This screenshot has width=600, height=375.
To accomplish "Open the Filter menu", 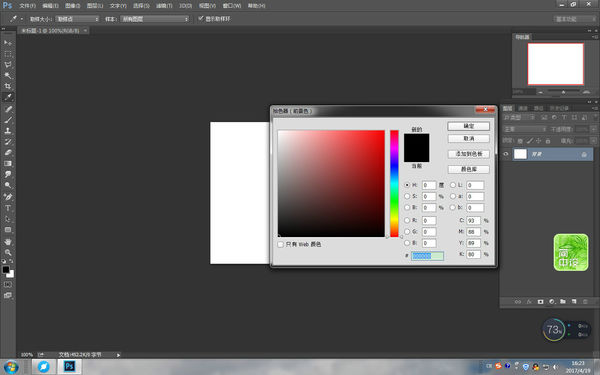I will tap(164, 6).
